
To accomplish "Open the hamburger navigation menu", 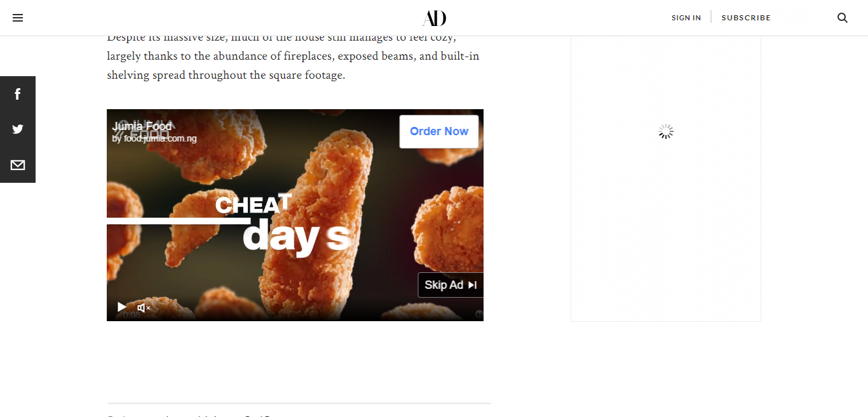I will pos(18,18).
